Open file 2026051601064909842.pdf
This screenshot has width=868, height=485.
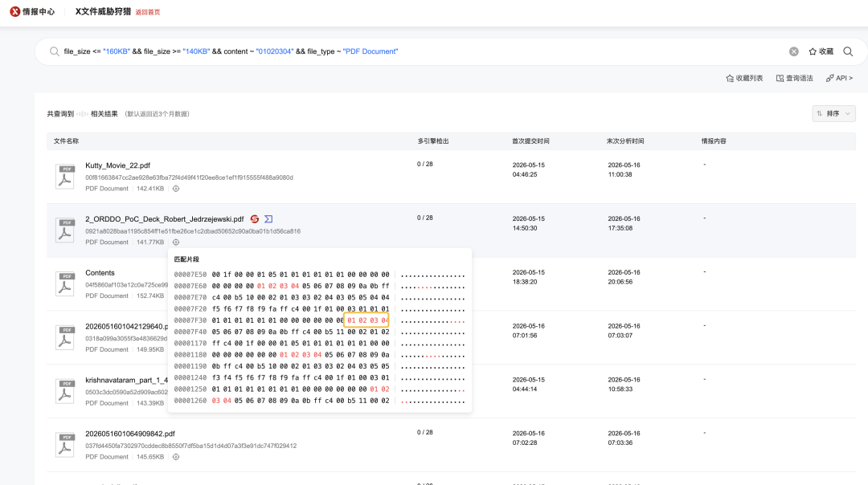click(x=130, y=434)
